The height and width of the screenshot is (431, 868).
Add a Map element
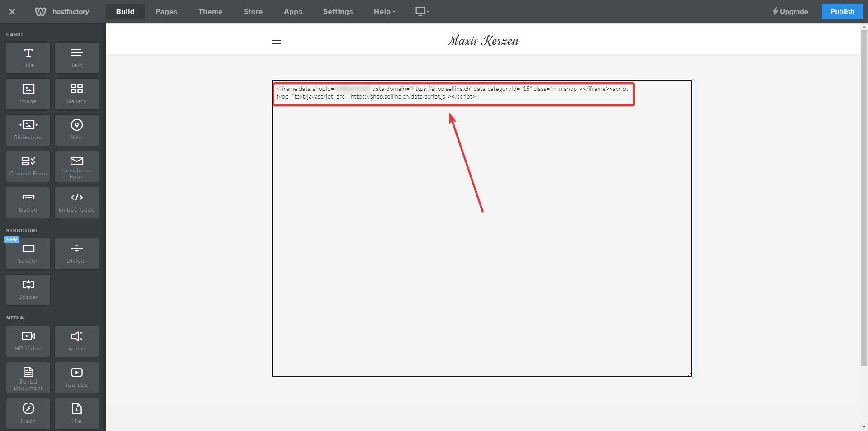[x=76, y=130]
